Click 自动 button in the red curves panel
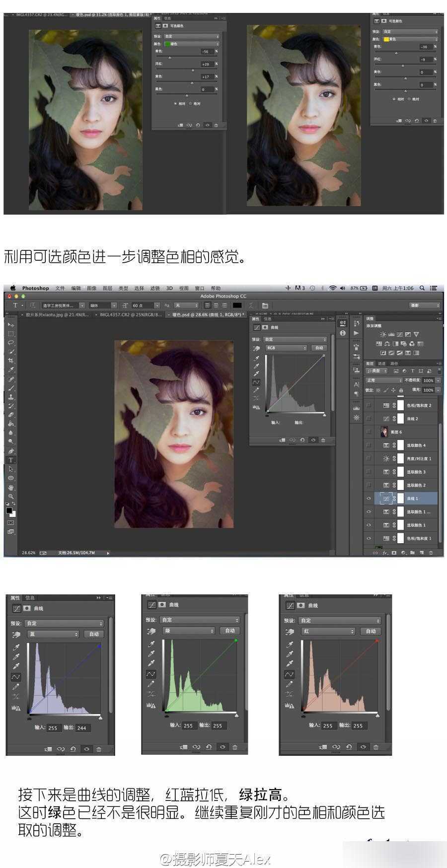Image resolution: width=447 pixels, height=868 pixels. point(371,631)
